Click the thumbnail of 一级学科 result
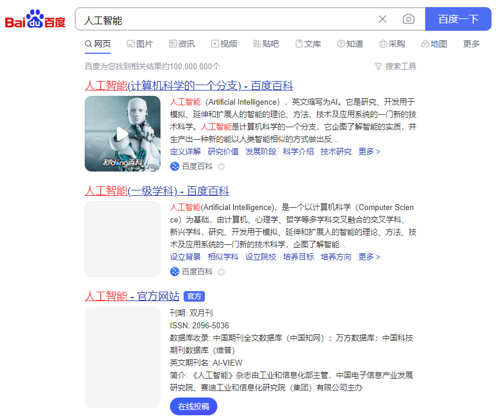 pyautogui.click(x=123, y=239)
